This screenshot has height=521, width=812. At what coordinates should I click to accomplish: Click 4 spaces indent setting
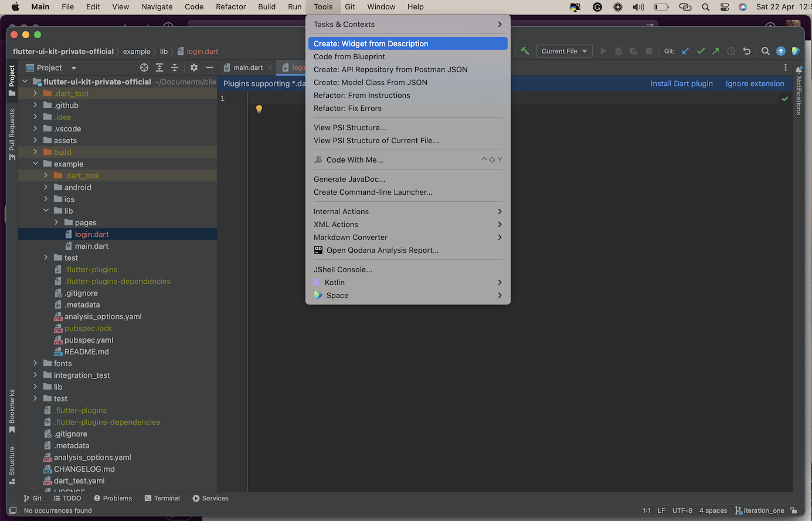[713, 510]
